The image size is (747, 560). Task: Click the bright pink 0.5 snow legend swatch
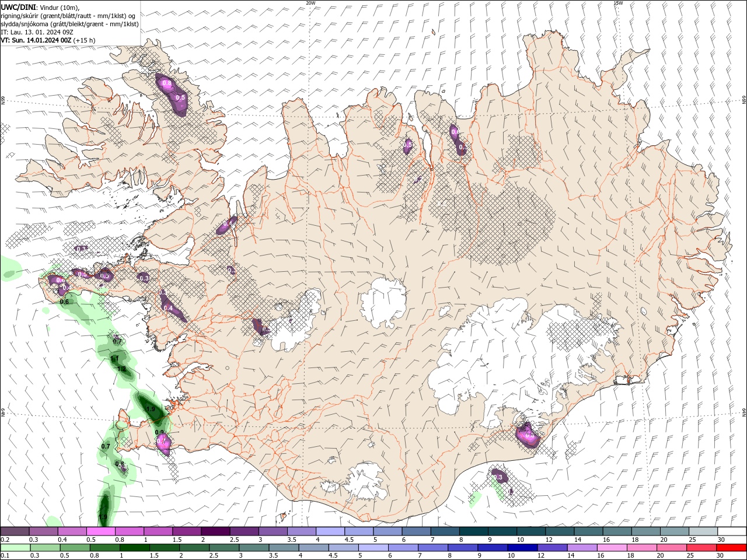pos(100,531)
